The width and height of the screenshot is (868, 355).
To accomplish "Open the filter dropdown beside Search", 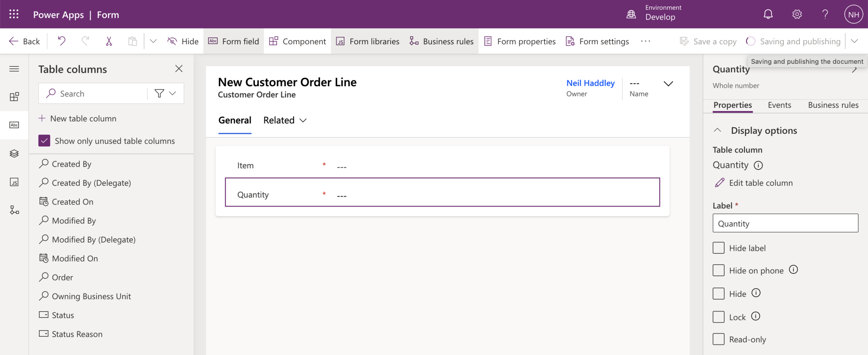I will 165,94.
